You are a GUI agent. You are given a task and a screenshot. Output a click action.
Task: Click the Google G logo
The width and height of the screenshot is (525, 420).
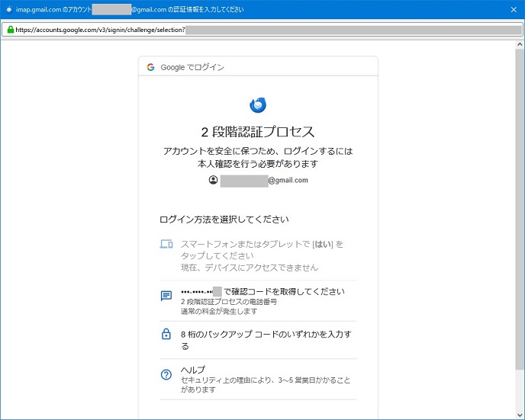[x=150, y=67]
